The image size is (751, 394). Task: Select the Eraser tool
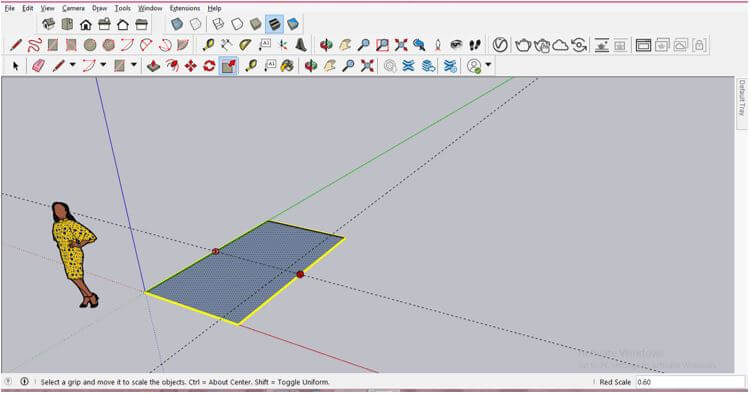click(38, 66)
